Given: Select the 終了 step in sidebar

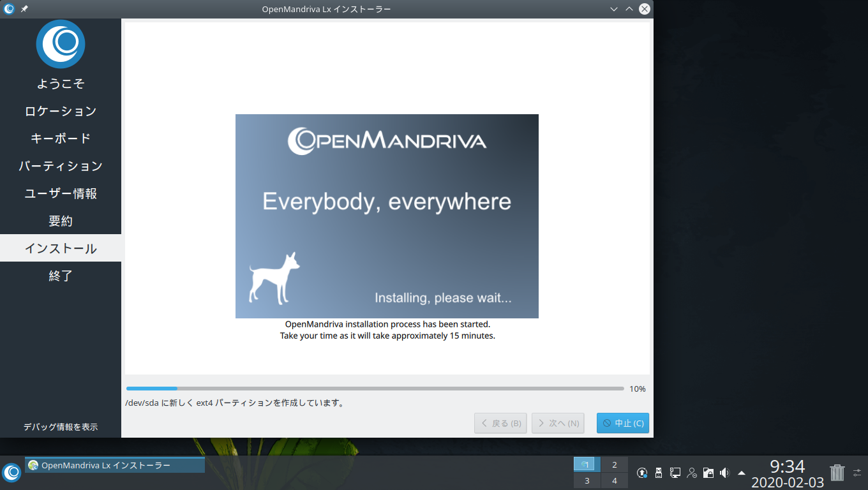Looking at the screenshot, I should tap(61, 276).
